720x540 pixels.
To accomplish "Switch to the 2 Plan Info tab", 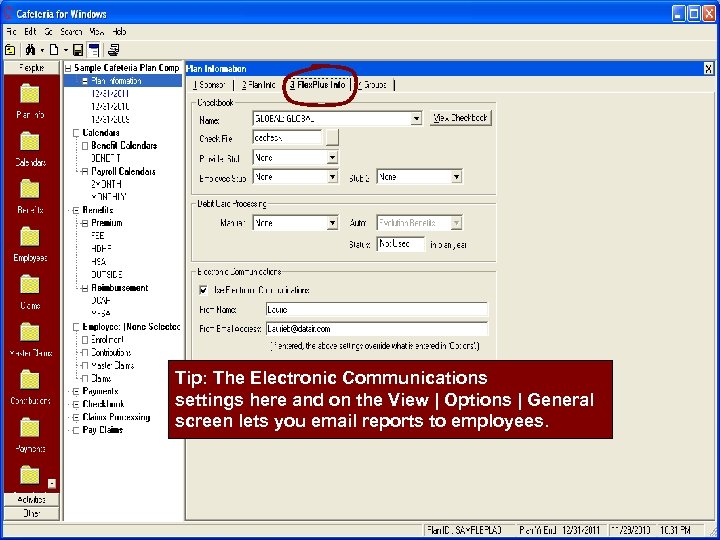I will [x=259, y=85].
